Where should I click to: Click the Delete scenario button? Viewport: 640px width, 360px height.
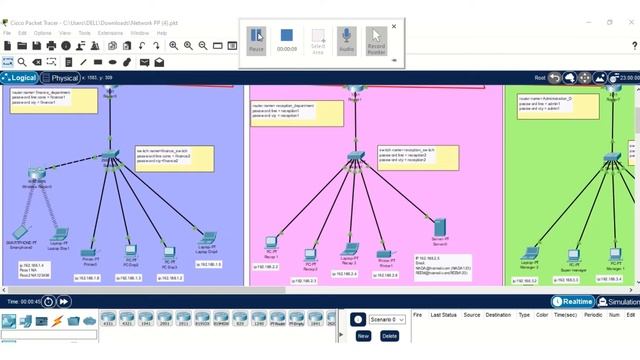389,336
